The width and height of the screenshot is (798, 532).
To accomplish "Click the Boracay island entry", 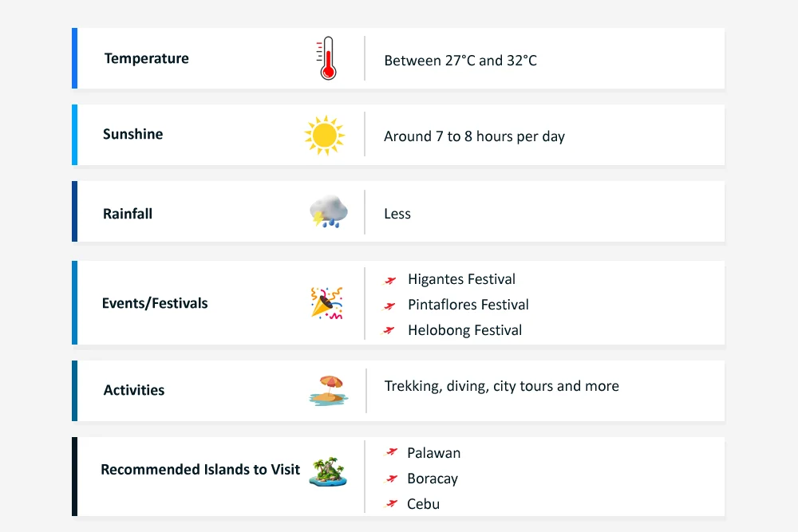I will tap(432, 479).
